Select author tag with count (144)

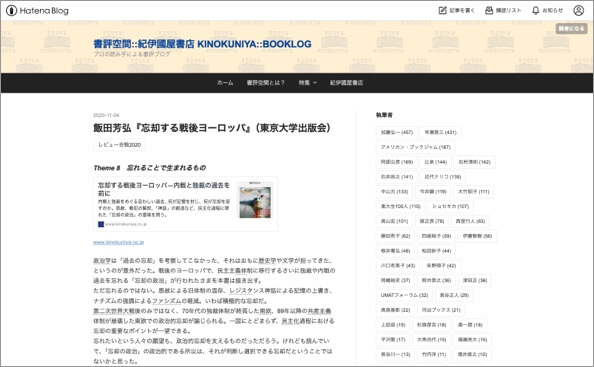click(x=435, y=162)
